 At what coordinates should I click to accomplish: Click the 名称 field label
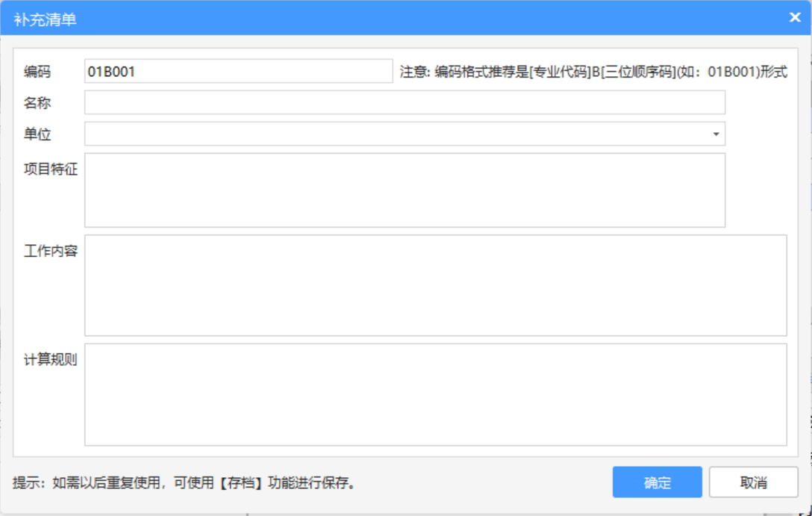[37, 103]
